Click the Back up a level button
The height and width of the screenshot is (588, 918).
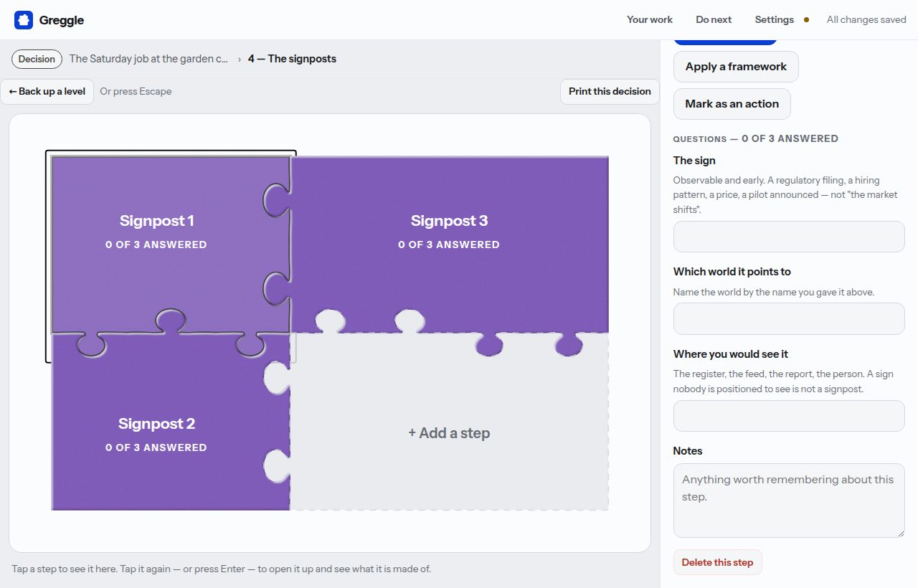[x=47, y=91]
